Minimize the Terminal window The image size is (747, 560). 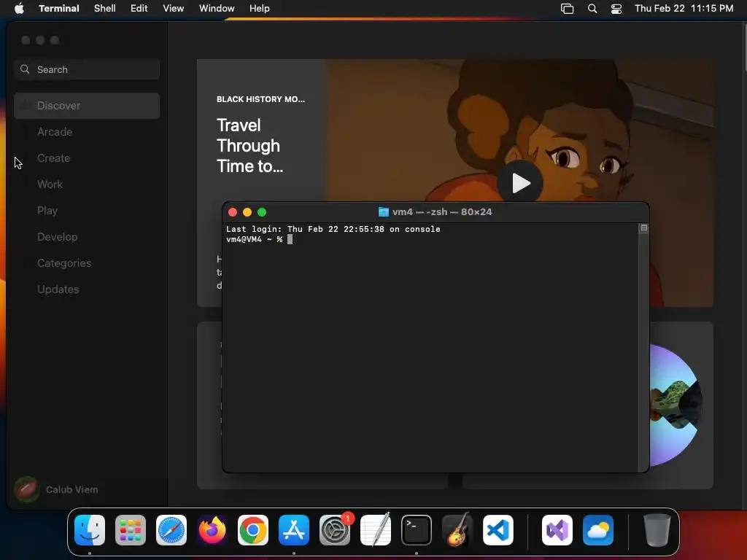(x=247, y=212)
